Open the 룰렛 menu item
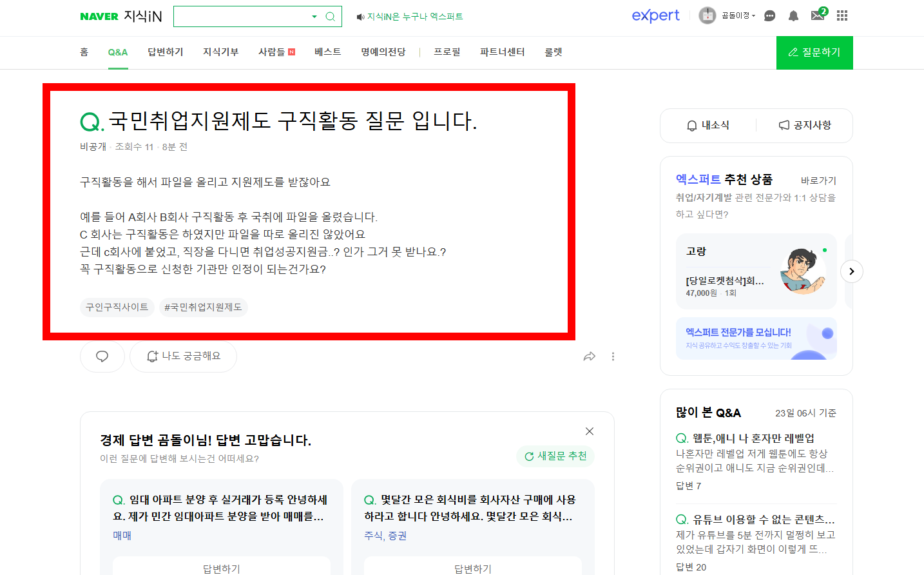The image size is (924, 575). tap(553, 52)
